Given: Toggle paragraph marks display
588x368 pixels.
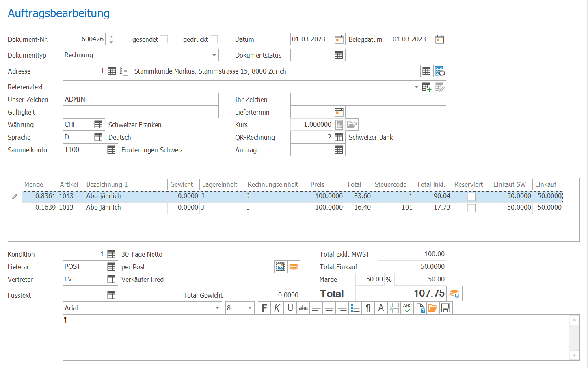Looking at the screenshot, I should tap(368, 308).
